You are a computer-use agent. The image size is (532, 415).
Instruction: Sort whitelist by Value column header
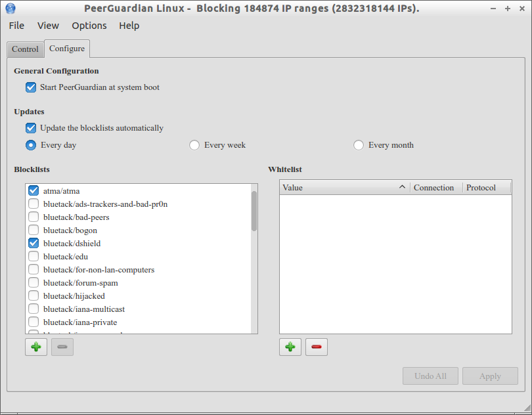coord(345,188)
